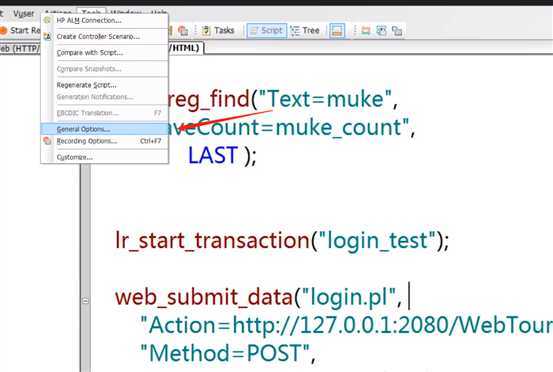Viewport: 553px width, 372px height.
Task: Click the Recording Options red icon
Action: point(47,141)
